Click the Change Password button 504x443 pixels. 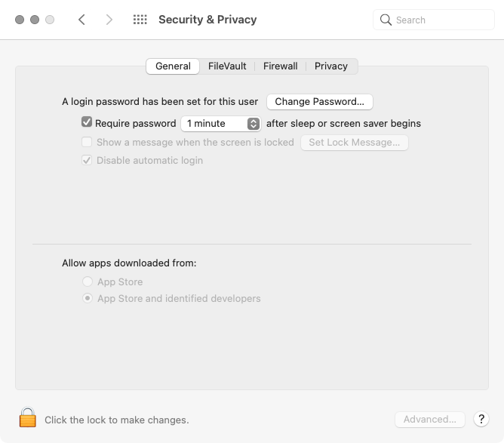point(319,101)
